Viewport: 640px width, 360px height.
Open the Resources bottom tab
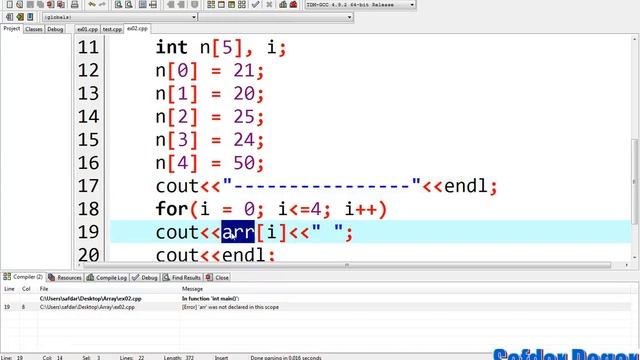pos(65,278)
